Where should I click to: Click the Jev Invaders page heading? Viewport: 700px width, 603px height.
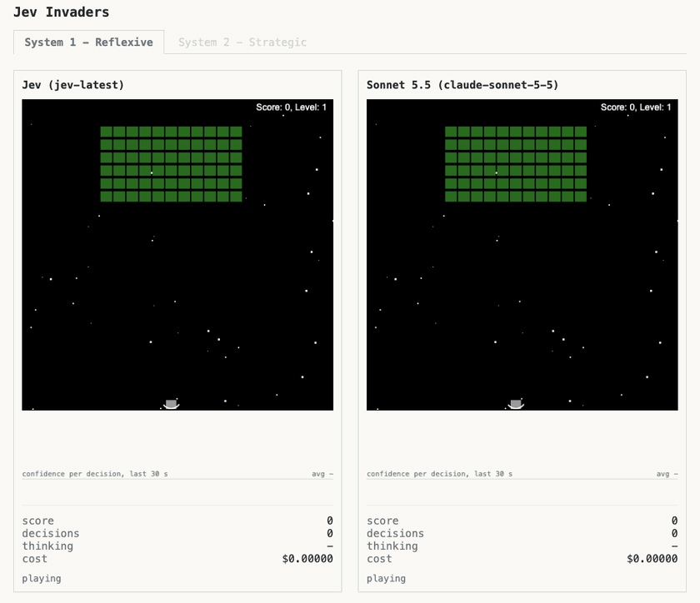pyautogui.click(x=61, y=12)
